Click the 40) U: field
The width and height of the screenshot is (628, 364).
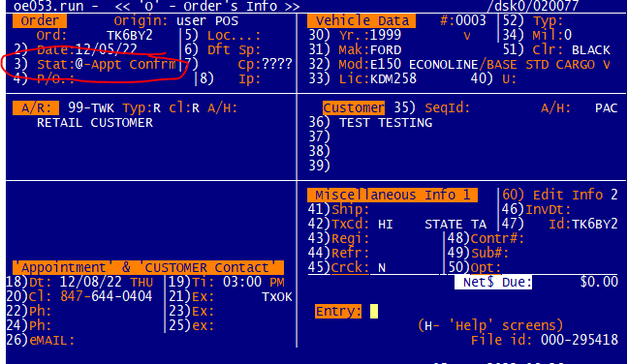(x=494, y=78)
